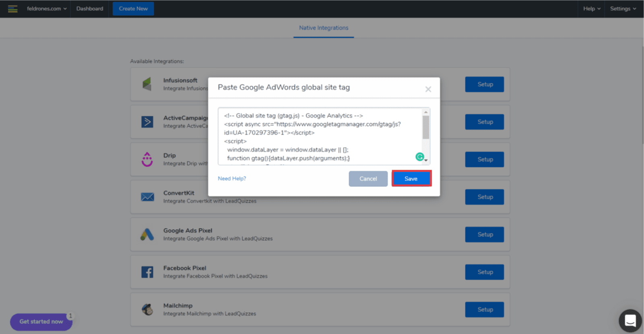
Task: Setup the Google Ads Pixel integration
Action: point(485,234)
